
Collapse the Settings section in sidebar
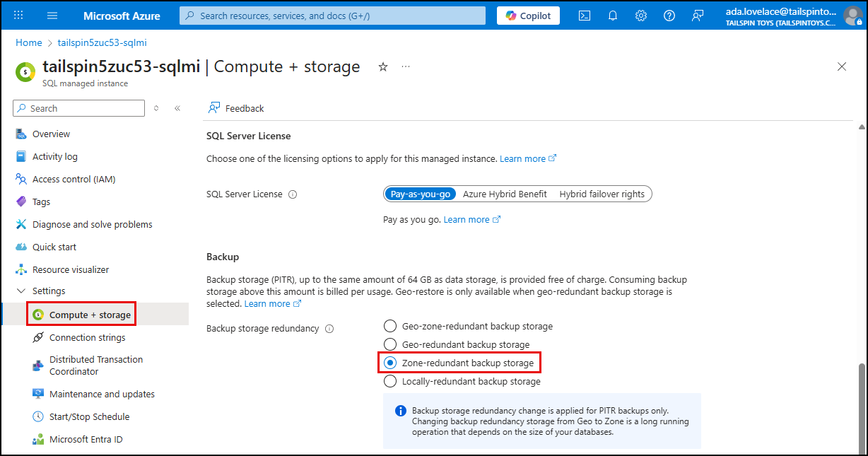click(x=22, y=291)
